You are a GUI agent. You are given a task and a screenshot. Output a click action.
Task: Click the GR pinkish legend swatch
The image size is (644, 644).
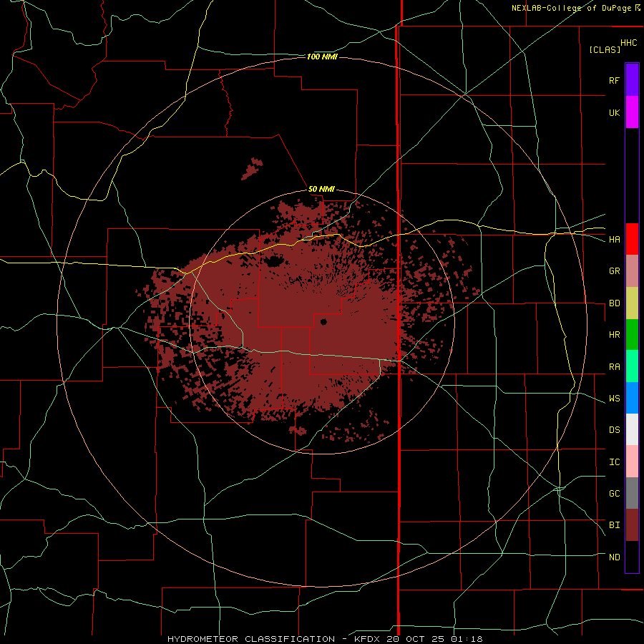tap(632, 271)
